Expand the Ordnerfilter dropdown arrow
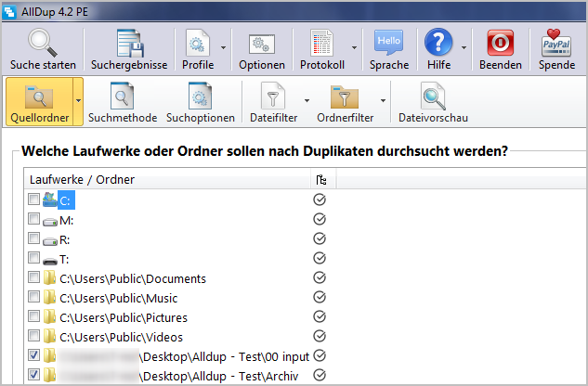This screenshot has height=386, width=588. pos(383,101)
